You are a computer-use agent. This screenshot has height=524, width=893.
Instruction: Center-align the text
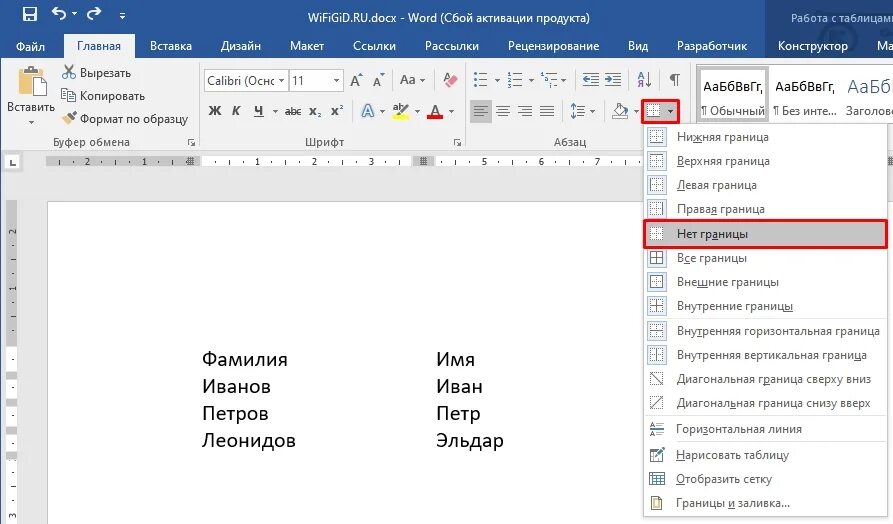503,111
